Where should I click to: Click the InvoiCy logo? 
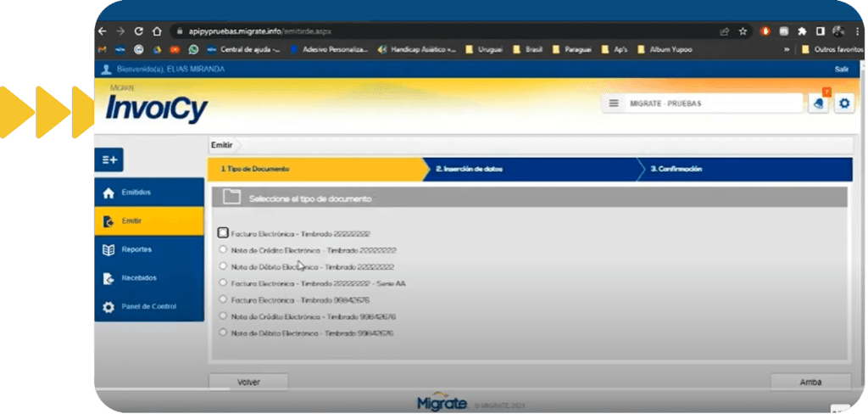tap(157, 107)
